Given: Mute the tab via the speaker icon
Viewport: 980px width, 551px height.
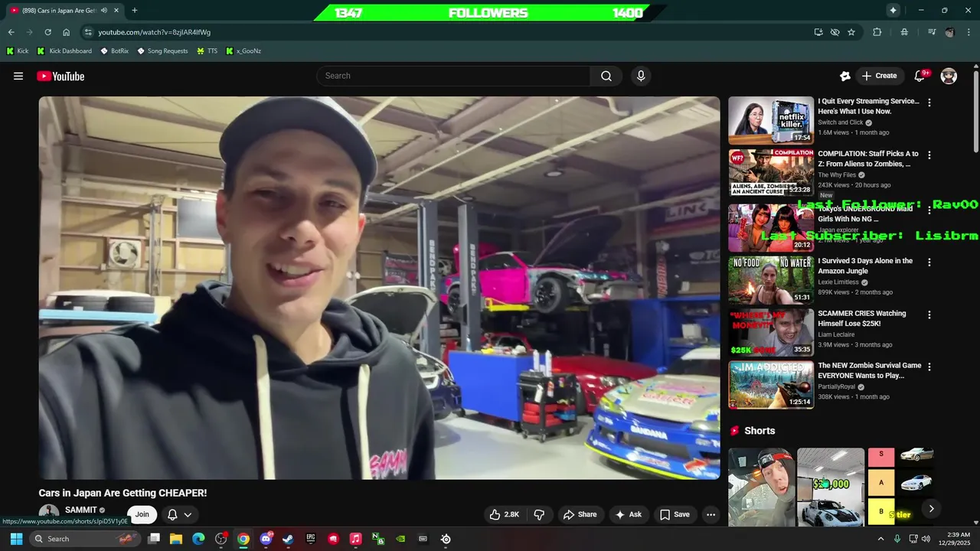Looking at the screenshot, I should tap(103, 10).
